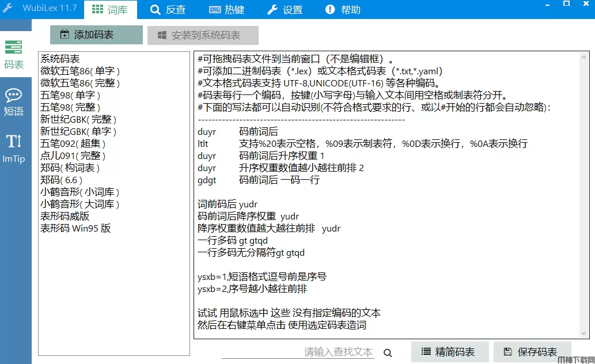Viewport: 595px width, 364px height.
Task: Open the 帮助 help tab
Action: (343, 9)
